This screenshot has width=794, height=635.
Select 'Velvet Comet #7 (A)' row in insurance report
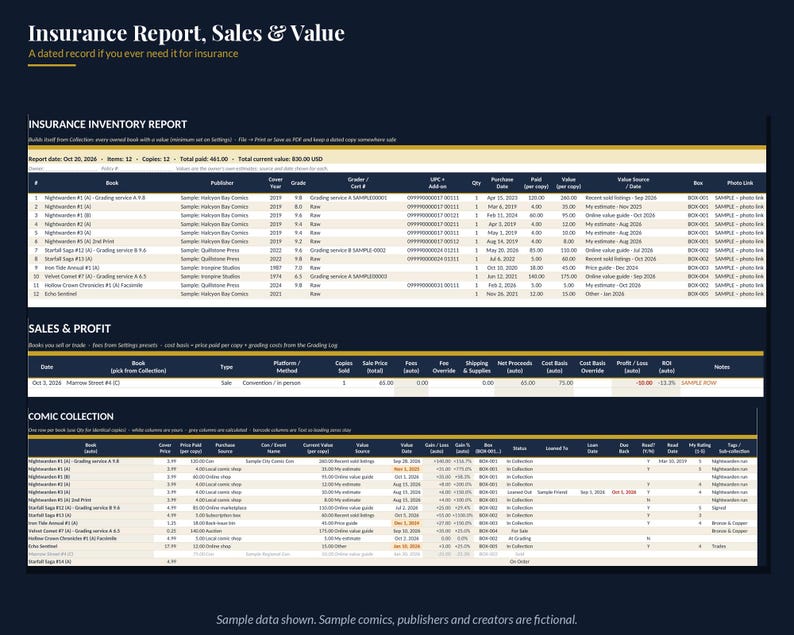95,276
